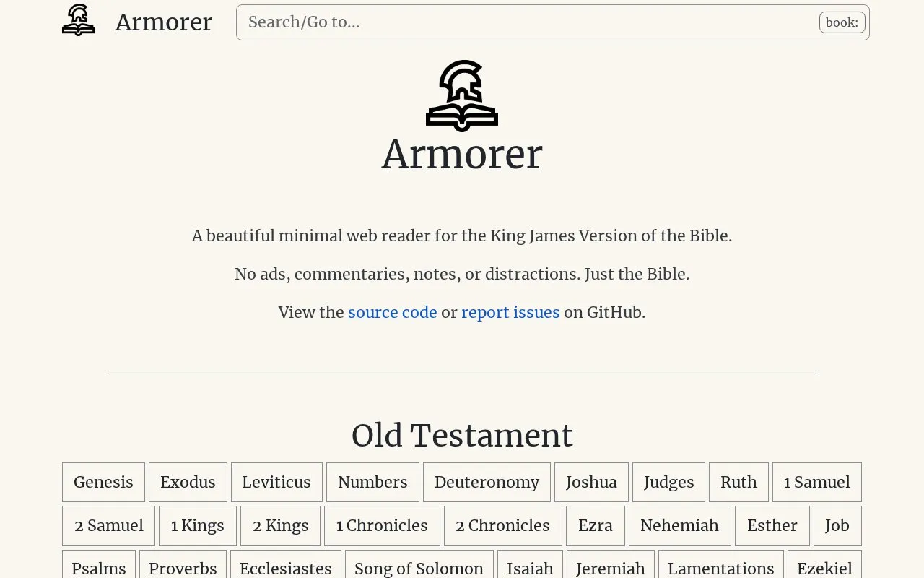Open the book of Exodus

point(188,482)
